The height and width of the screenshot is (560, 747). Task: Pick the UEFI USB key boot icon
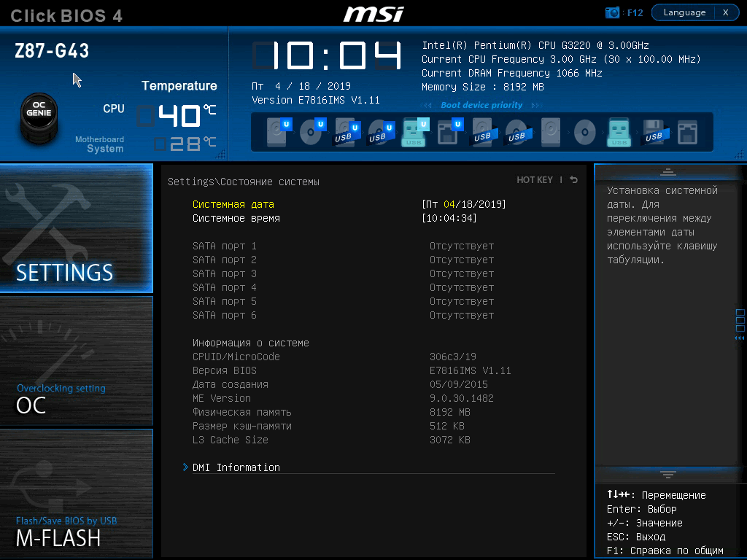[415, 132]
